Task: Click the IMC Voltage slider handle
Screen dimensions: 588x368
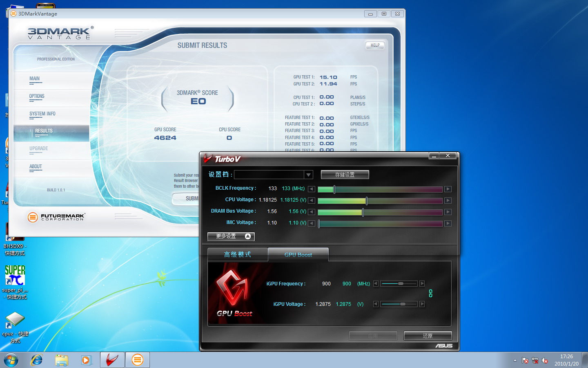Action: [x=319, y=223]
